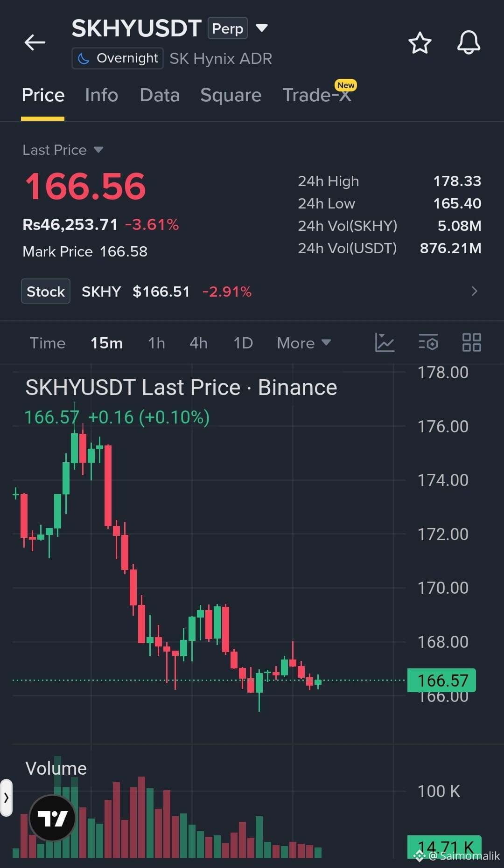Select the 1D timeframe
This screenshot has width=504, height=868.
pos(243,343)
